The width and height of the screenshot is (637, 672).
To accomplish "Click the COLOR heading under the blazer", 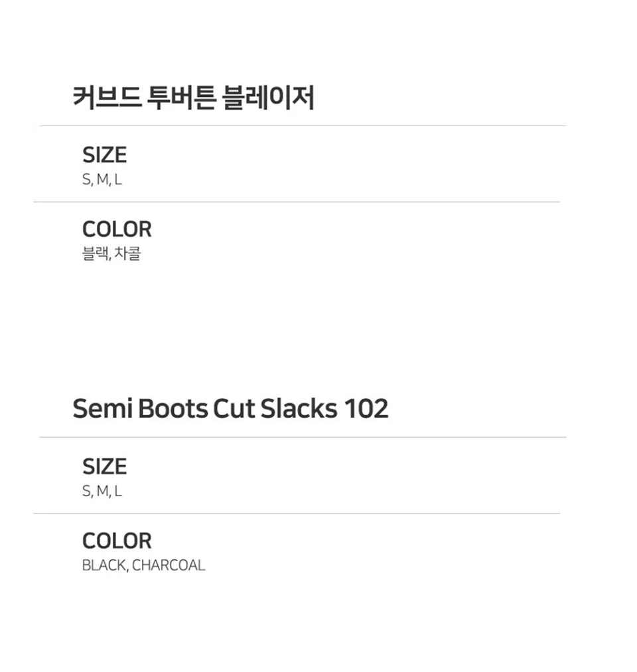I will tap(117, 230).
